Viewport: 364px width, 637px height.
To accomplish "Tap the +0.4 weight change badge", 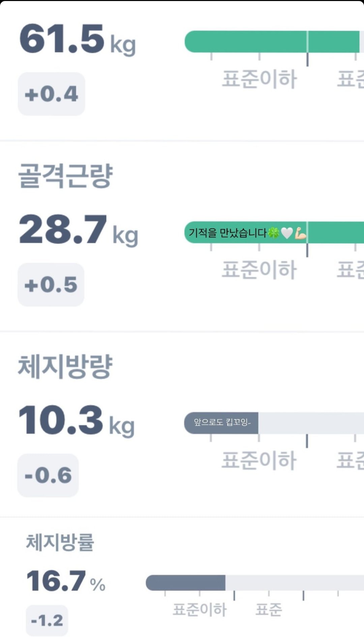I will point(51,94).
